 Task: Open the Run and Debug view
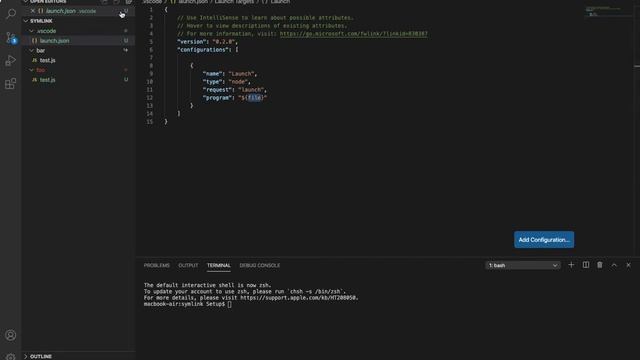(11, 60)
